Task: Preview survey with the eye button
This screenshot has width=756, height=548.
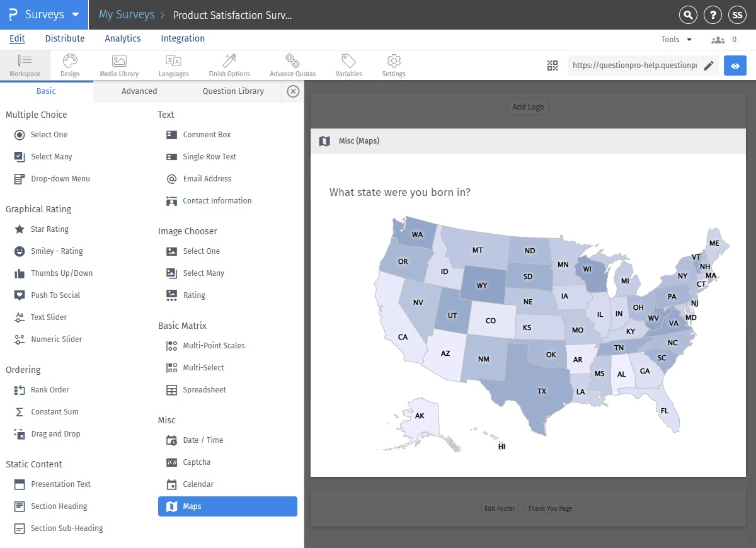Action: click(x=735, y=66)
